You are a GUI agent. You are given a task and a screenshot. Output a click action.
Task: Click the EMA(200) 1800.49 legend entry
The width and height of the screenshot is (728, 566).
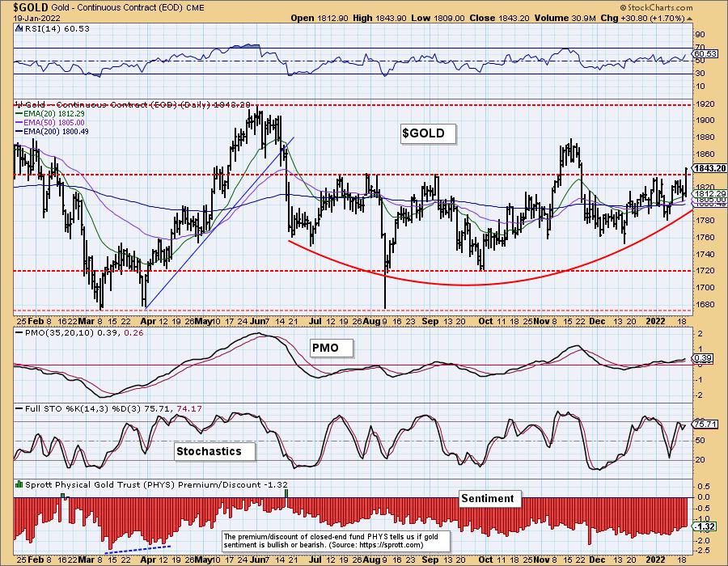pyautogui.click(x=52, y=131)
